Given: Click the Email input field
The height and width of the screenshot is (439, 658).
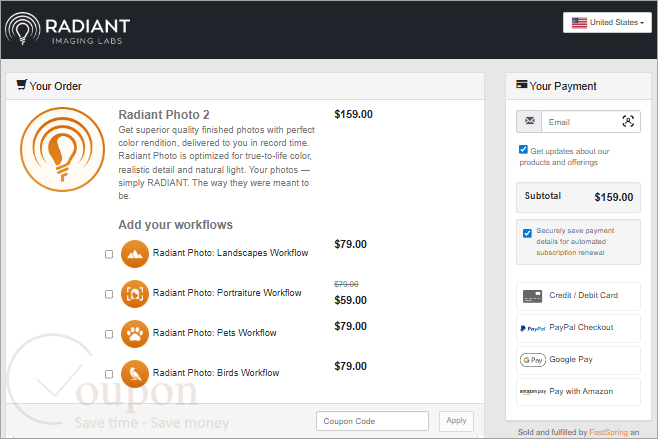Looking at the screenshot, I should (x=580, y=122).
